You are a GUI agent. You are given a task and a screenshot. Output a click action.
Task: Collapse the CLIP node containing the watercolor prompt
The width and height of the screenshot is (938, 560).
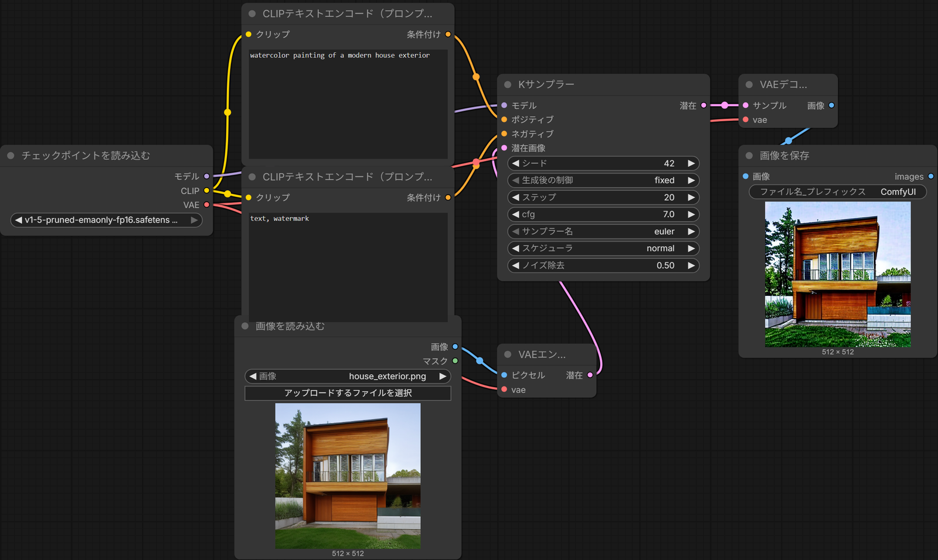click(252, 13)
